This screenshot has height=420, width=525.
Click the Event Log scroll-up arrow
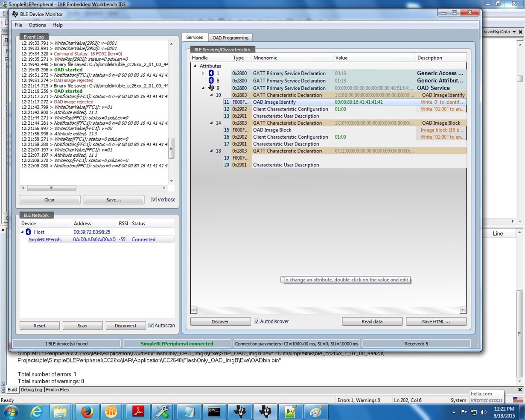click(x=171, y=44)
